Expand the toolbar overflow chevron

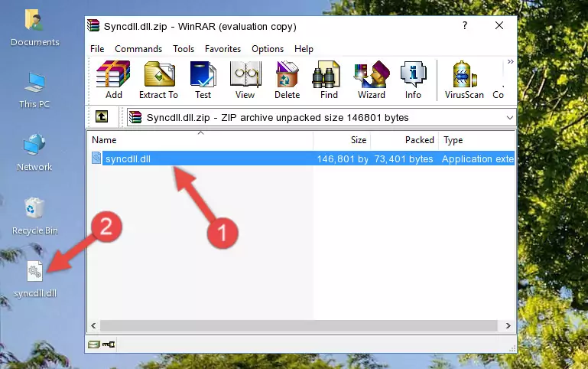pos(510,62)
